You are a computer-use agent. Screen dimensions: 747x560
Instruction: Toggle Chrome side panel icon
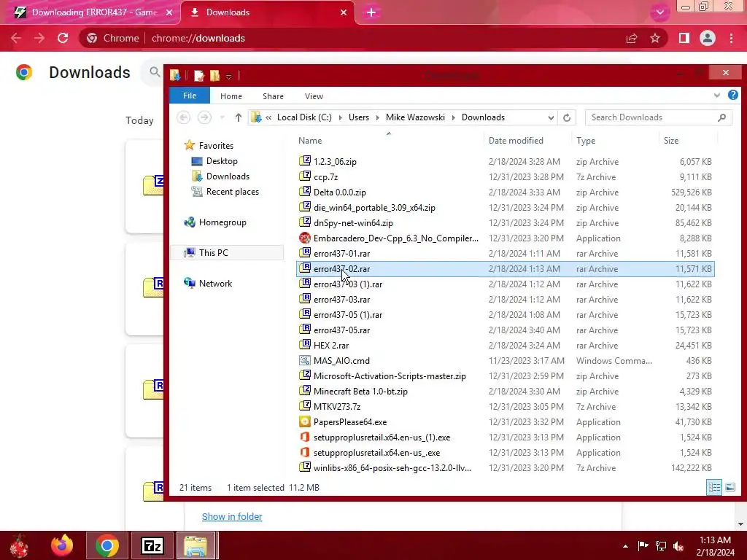[x=684, y=38]
